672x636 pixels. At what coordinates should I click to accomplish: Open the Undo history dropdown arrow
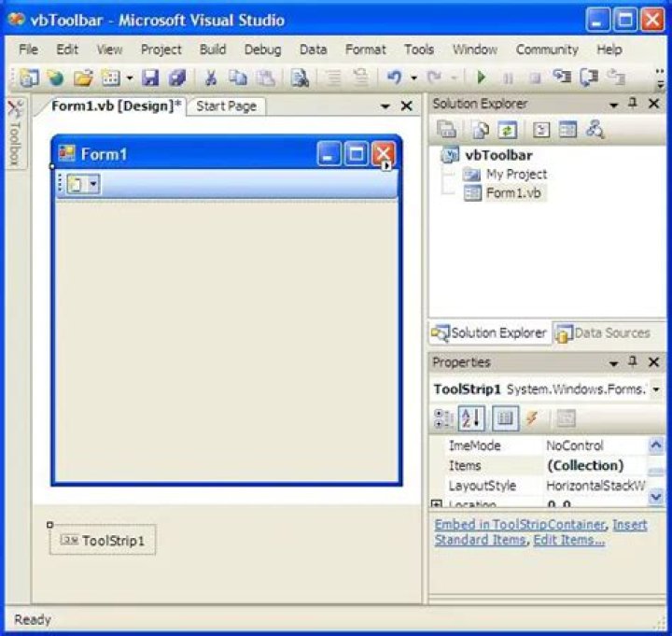click(x=413, y=78)
